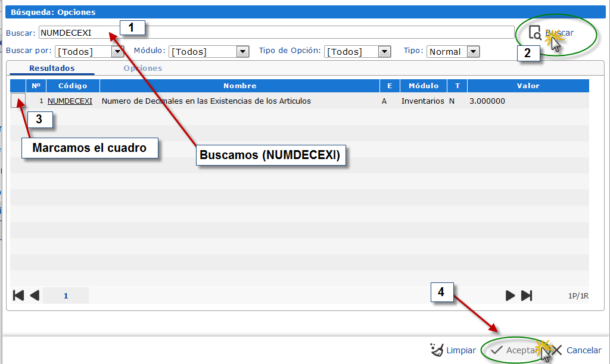Go to last page of results

(527, 295)
